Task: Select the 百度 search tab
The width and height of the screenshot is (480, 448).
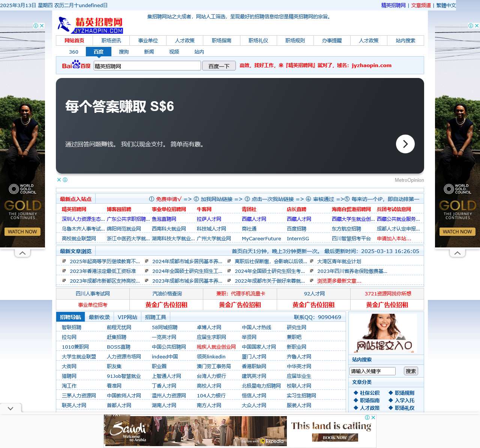Action: (x=99, y=52)
